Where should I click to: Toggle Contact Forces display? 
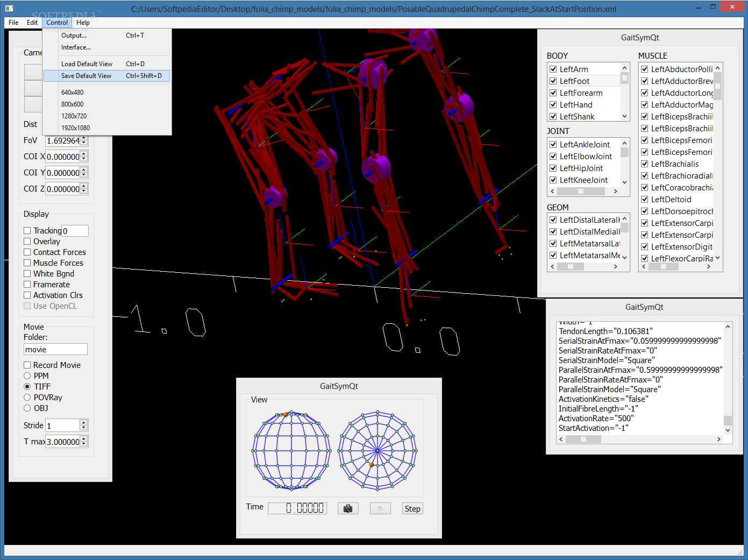[27, 252]
